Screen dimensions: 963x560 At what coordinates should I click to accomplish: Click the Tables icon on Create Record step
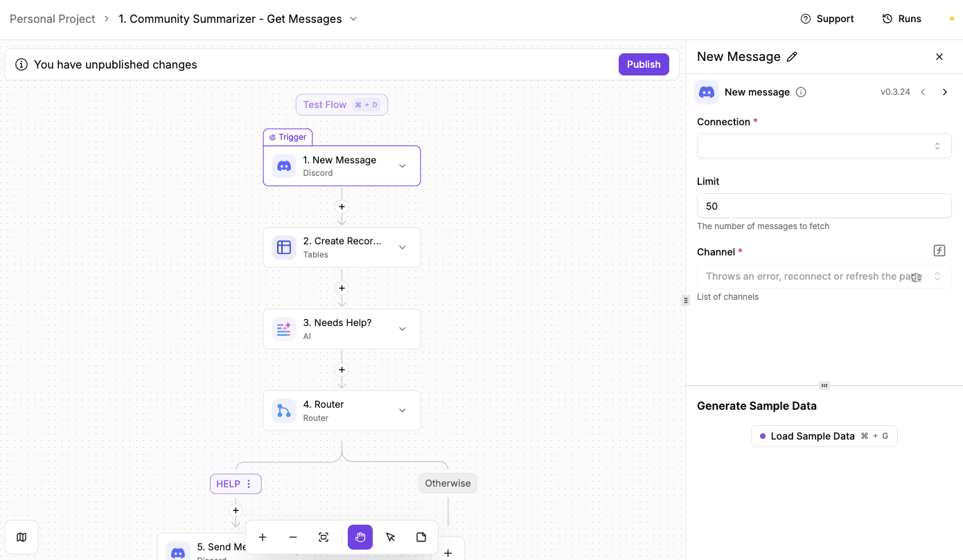[283, 247]
